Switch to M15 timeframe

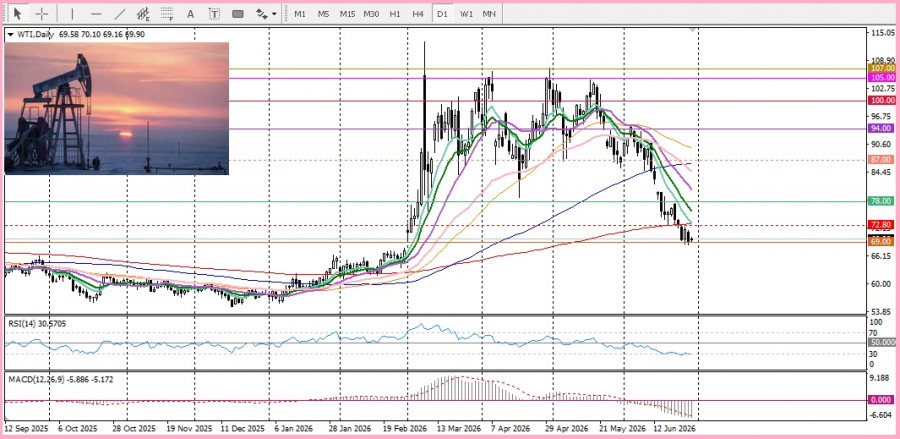point(347,14)
